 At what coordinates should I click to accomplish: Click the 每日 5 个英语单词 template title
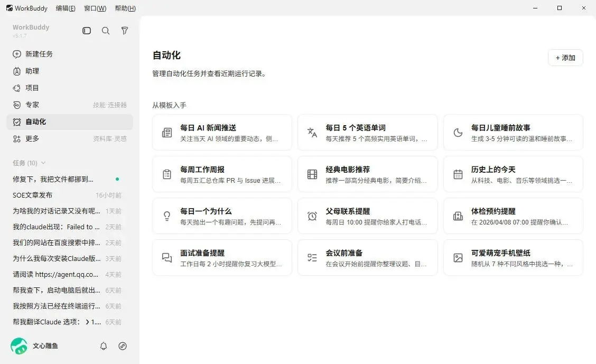(x=356, y=128)
